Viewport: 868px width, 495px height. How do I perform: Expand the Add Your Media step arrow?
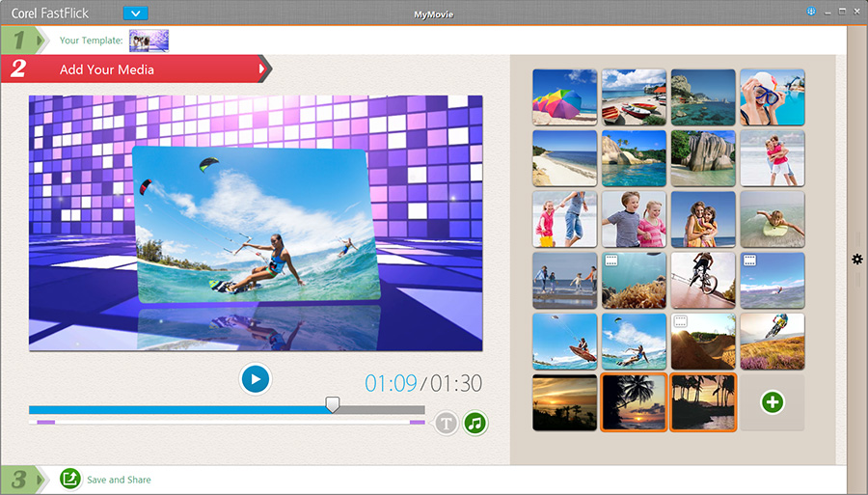pos(262,69)
